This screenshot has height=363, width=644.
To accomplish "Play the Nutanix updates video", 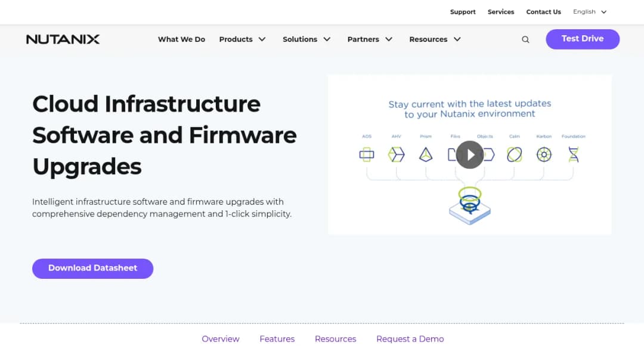I will 470,155.
